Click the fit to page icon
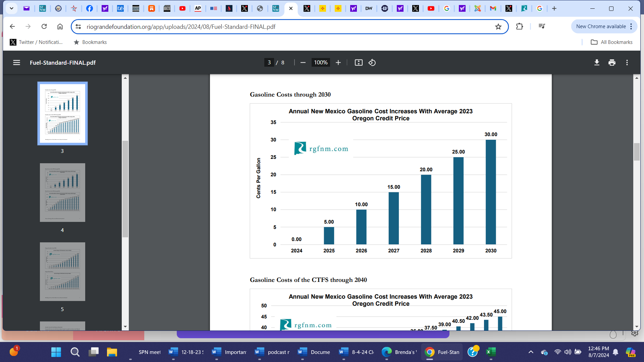644x362 pixels. tap(359, 63)
